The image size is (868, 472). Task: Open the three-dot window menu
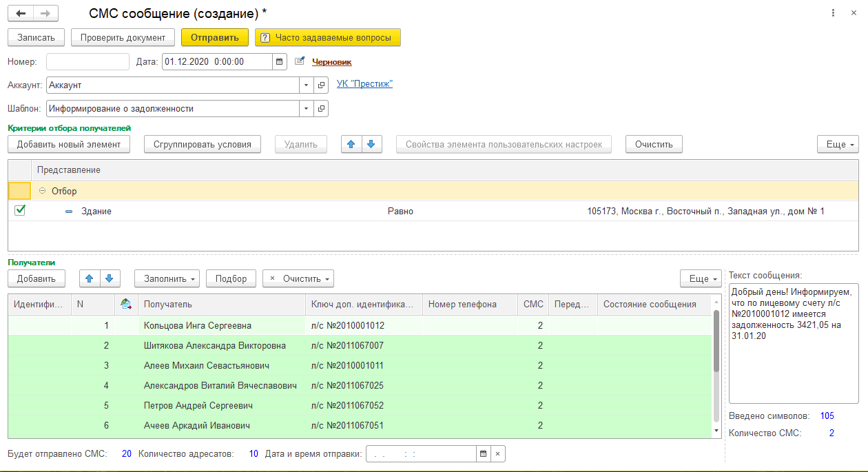pos(834,13)
